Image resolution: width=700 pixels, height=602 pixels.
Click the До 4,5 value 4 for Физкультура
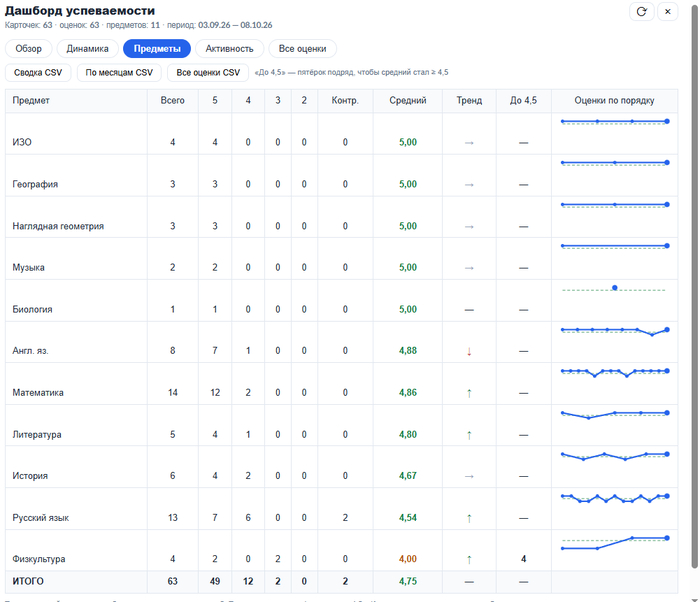(523, 559)
